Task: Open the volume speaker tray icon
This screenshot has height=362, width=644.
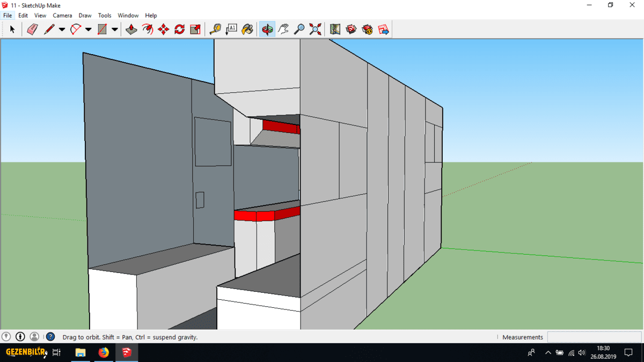Action: tap(582, 352)
